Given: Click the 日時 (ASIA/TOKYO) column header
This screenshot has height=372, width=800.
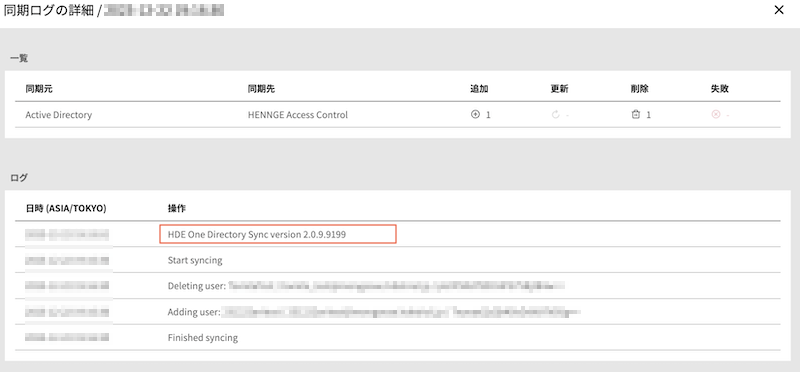Looking at the screenshot, I should point(66,208).
